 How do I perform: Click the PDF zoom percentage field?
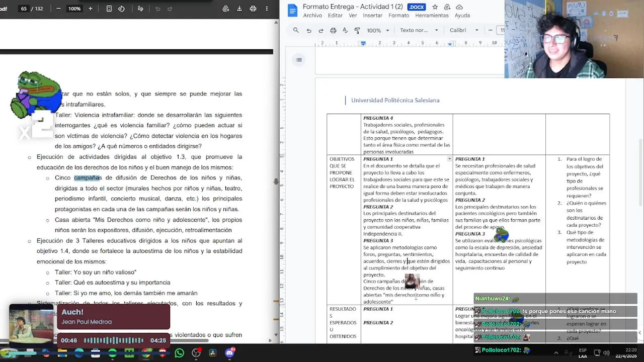click(74, 9)
